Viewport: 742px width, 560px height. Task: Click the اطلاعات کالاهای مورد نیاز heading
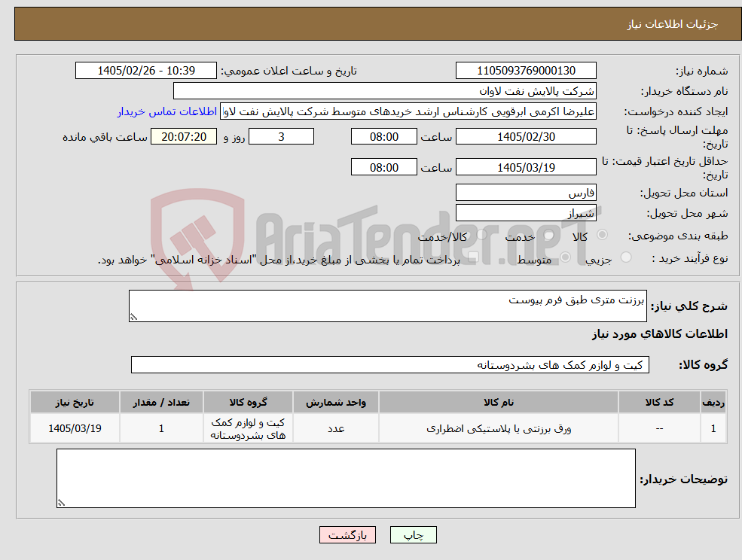point(659,334)
